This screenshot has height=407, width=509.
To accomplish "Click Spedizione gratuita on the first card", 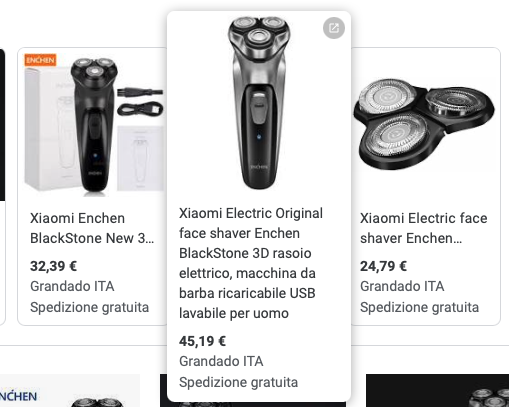I will click(89, 307).
